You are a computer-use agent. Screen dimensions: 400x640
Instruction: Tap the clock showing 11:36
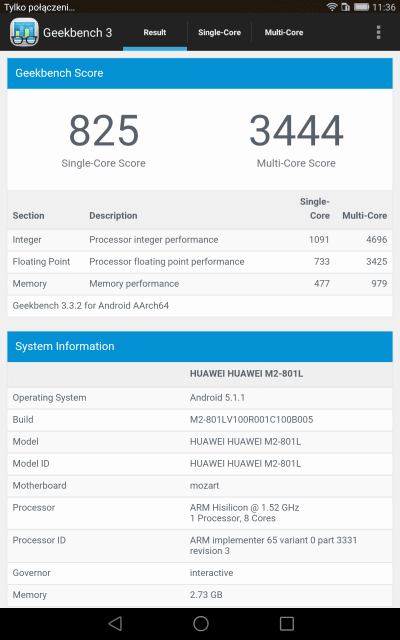click(x=384, y=7)
